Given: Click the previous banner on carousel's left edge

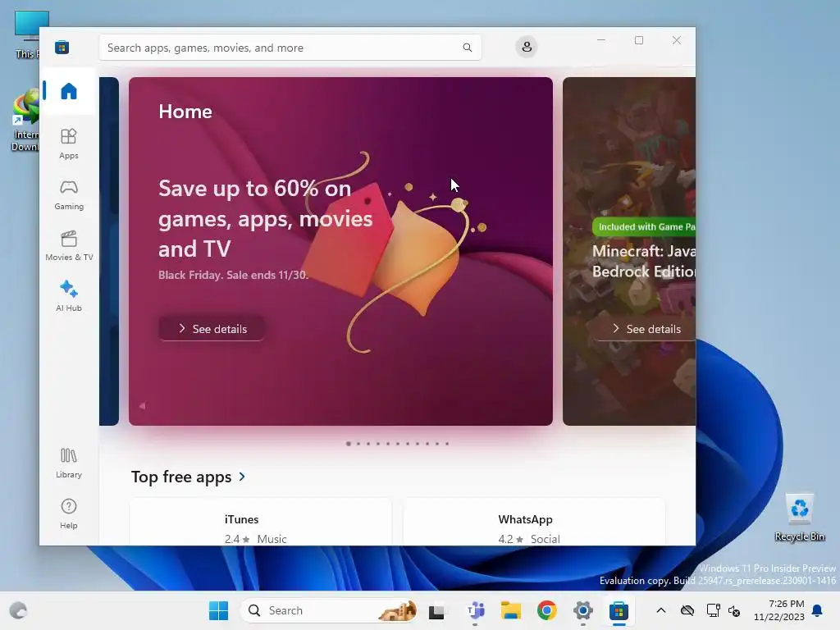Looking at the screenshot, I should pos(109,251).
